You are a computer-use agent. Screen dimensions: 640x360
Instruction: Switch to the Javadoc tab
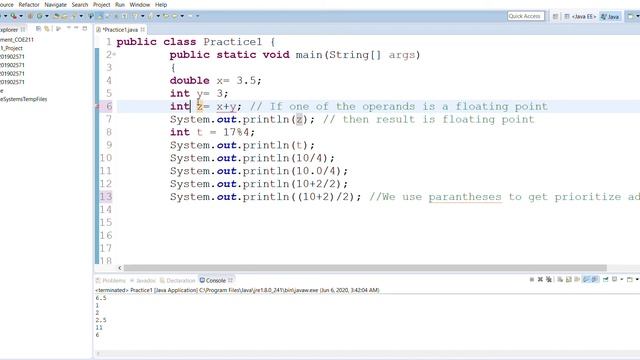pos(142,280)
